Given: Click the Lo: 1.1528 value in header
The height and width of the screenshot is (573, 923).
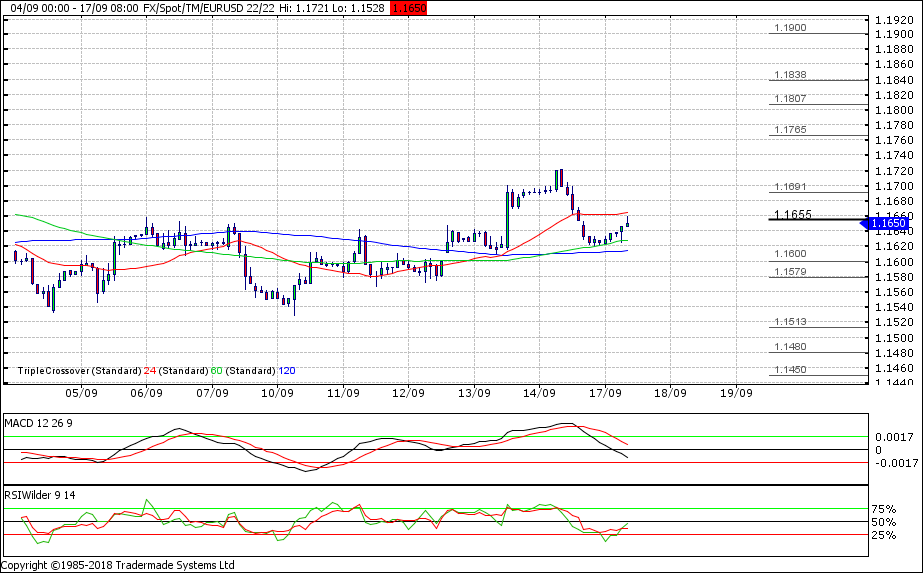Looking at the screenshot, I should [x=359, y=8].
